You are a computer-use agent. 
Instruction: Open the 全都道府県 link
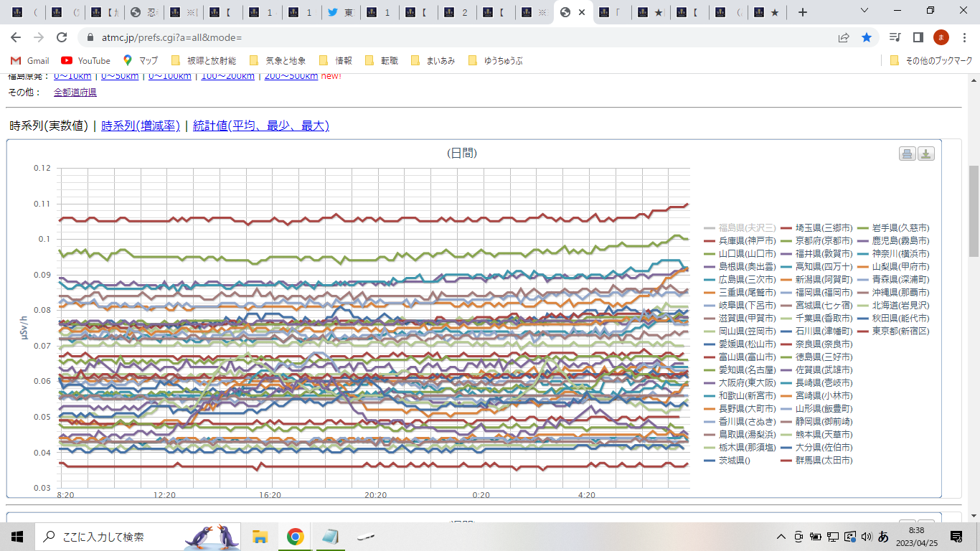click(75, 92)
